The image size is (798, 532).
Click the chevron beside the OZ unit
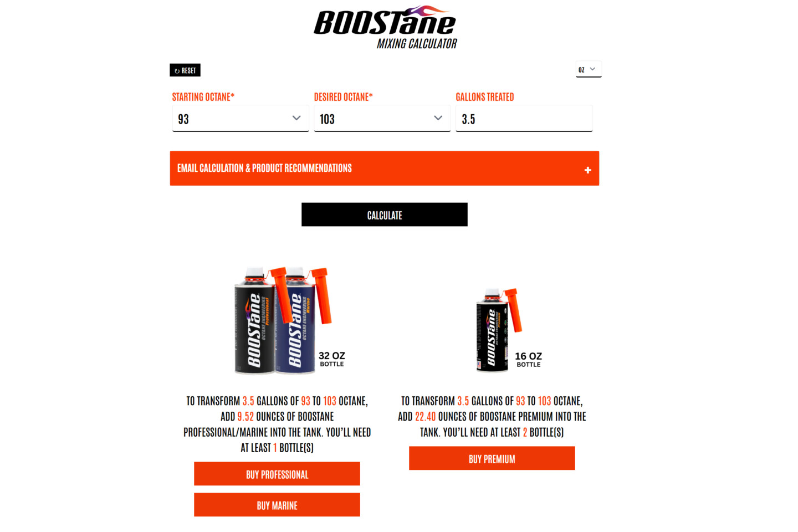(x=593, y=69)
